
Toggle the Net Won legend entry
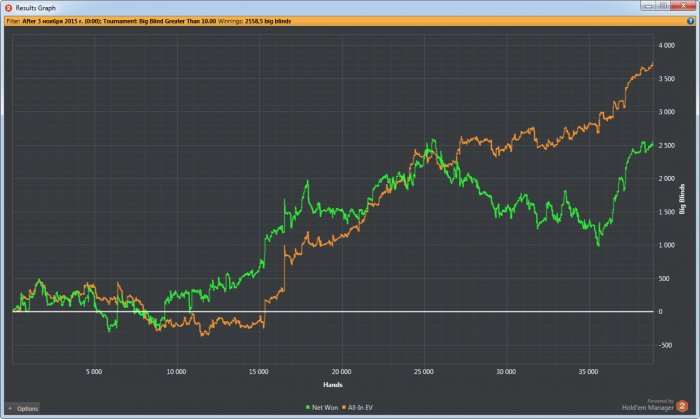tap(322, 407)
